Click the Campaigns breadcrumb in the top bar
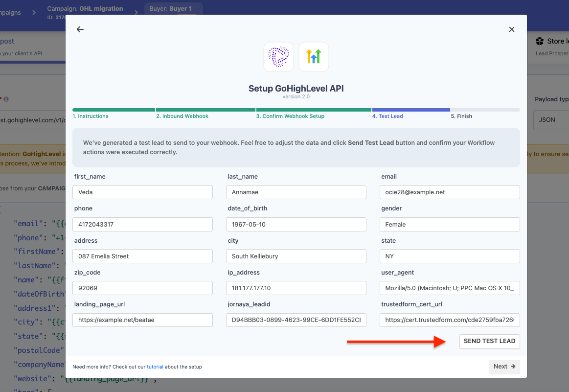The width and height of the screenshot is (569, 392). tap(10, 13)
